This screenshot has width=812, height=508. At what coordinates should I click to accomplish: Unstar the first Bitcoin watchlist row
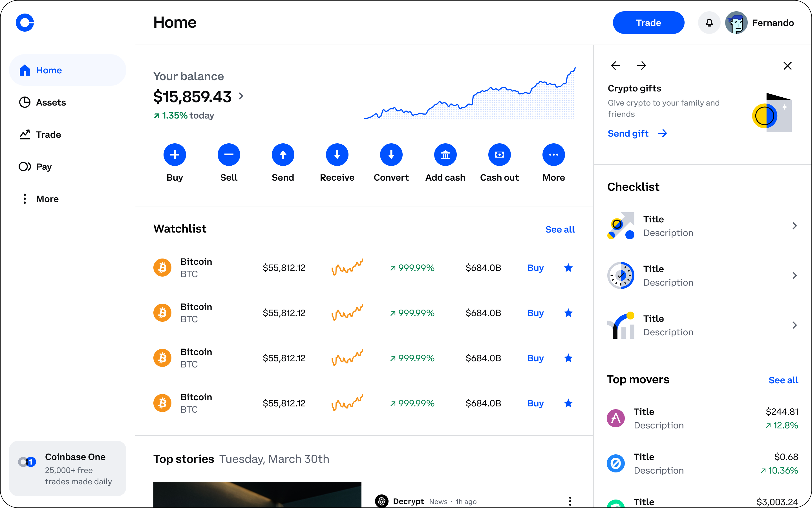[568, 268]
